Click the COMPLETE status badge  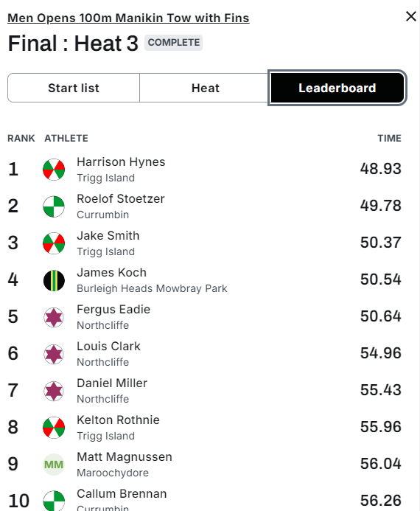[174, 43]
